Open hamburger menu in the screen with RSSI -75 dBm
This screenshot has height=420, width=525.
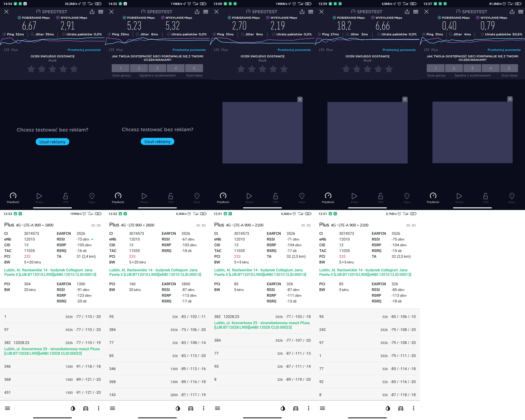tap(322, 408)
